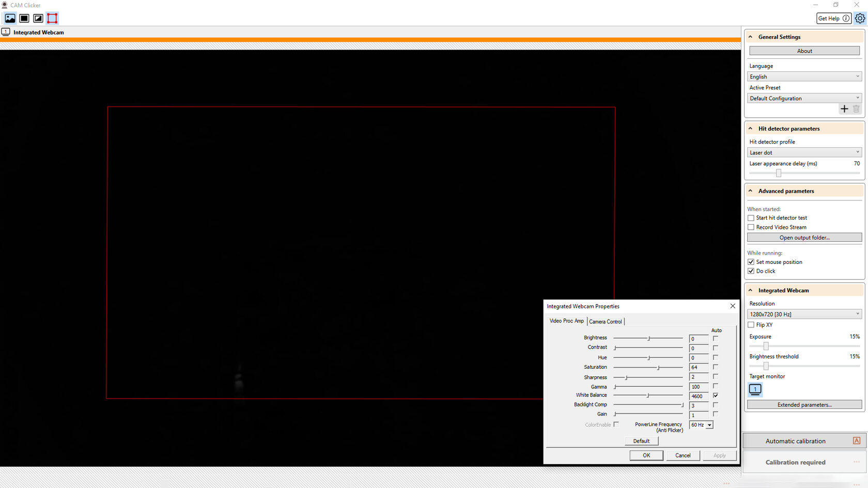Screen dimensions: 868x488
Task: Select the solid black frame view tool
Action: [x=24, y=18]
